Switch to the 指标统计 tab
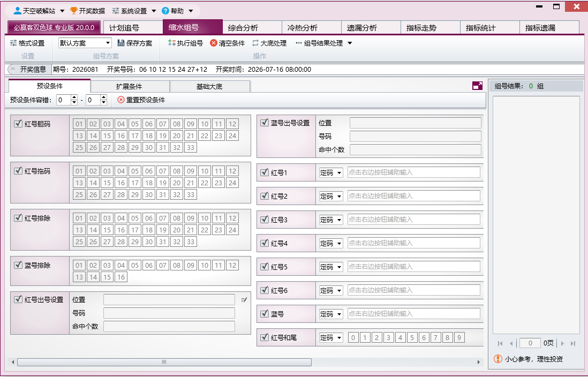This screenshot has width=588, height=377. pyautogui.click(x=490, y=28)
